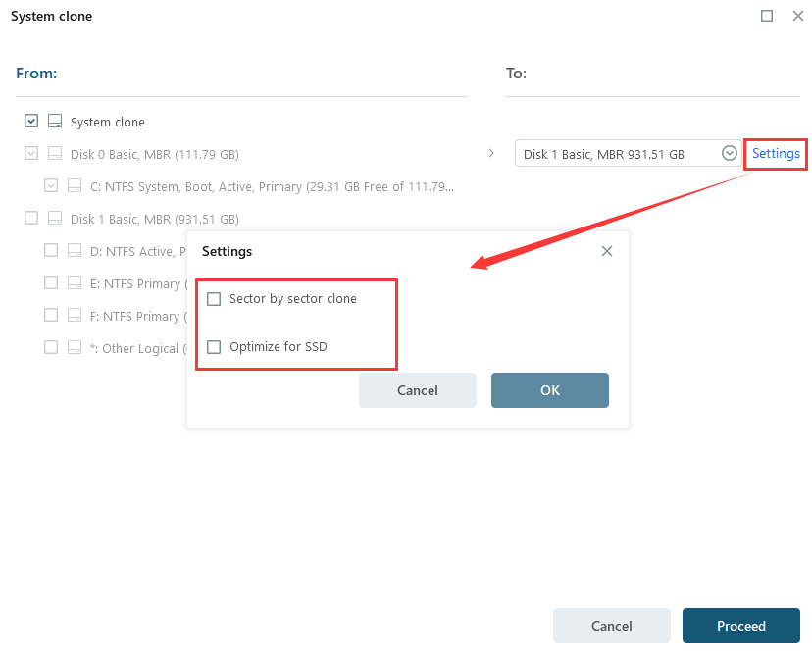Enable Optimize for SSD checkbox
Viewport: 812px width, 657px height.
(214, 347)
